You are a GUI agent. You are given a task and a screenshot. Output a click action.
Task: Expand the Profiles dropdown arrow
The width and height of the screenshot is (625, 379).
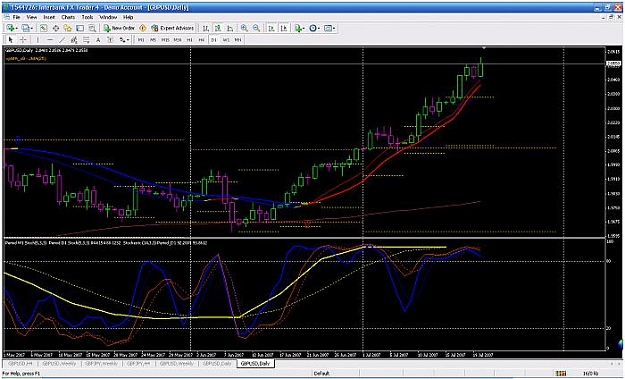(x=32, y=28)
